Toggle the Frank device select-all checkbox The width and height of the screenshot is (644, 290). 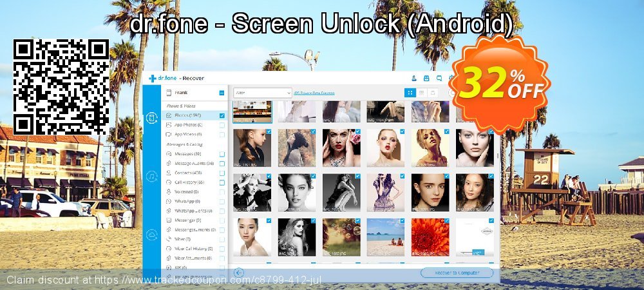tap(222, 93)
